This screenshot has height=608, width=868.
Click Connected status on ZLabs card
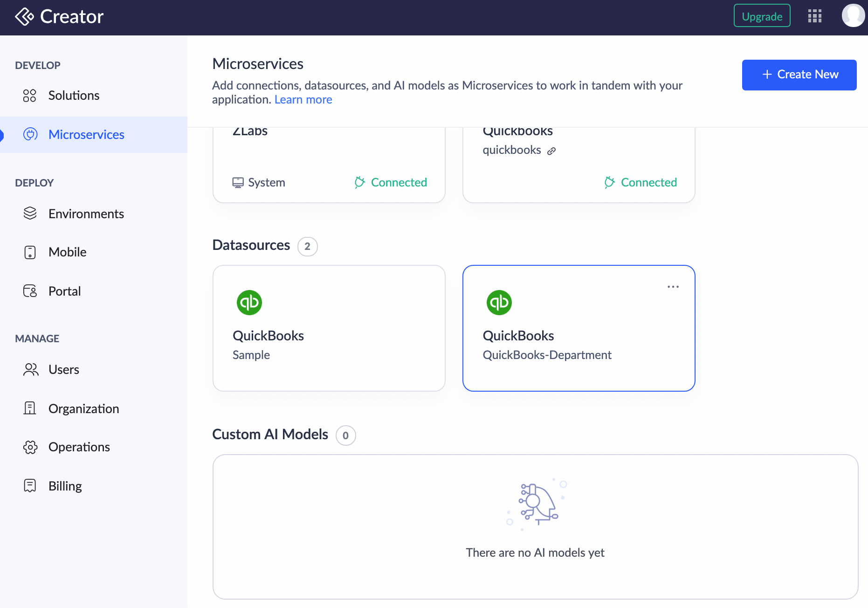391,182
